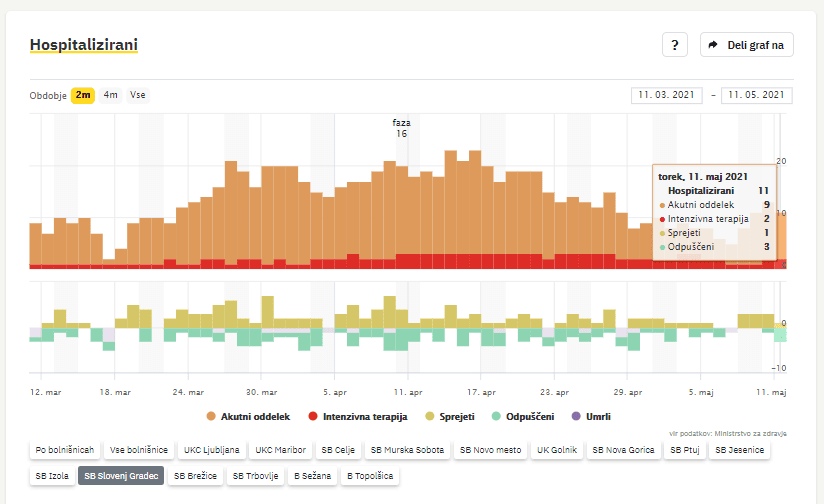This screenshot has width=824, height=504.
Task: Select Vse bolnišnice tab
Action: pyautogui.click(x=139, y=450)
